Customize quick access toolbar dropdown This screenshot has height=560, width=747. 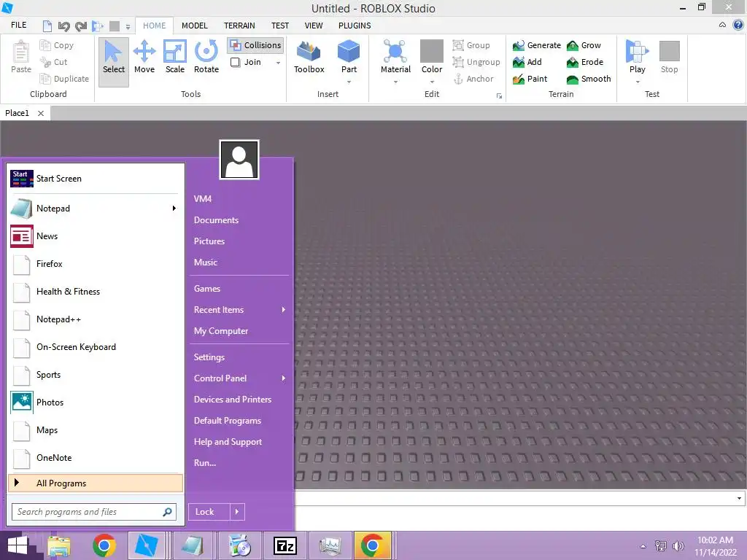tap(128, 27)
